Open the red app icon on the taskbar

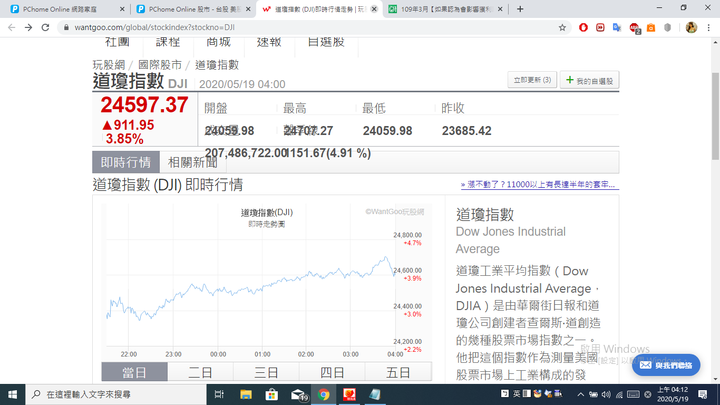(x=349, y=394)
